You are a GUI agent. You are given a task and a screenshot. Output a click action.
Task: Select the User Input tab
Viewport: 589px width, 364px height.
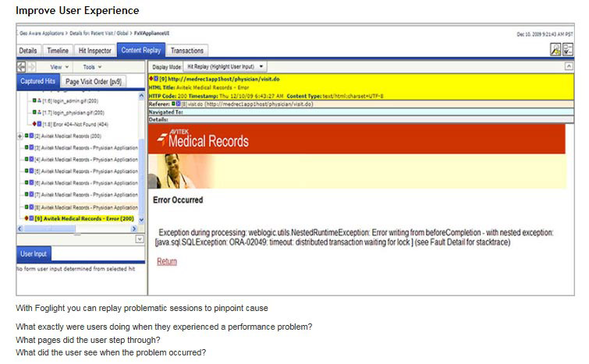(34, 254)
